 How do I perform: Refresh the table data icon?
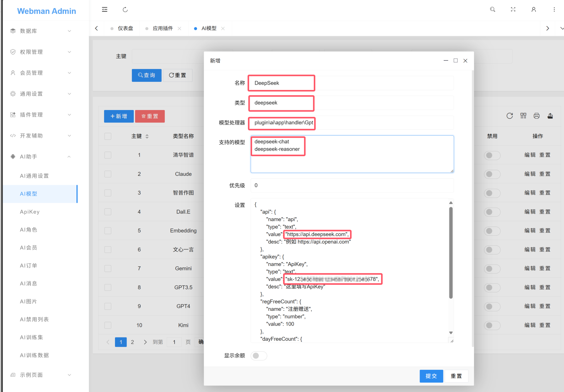tap(510, 116)
